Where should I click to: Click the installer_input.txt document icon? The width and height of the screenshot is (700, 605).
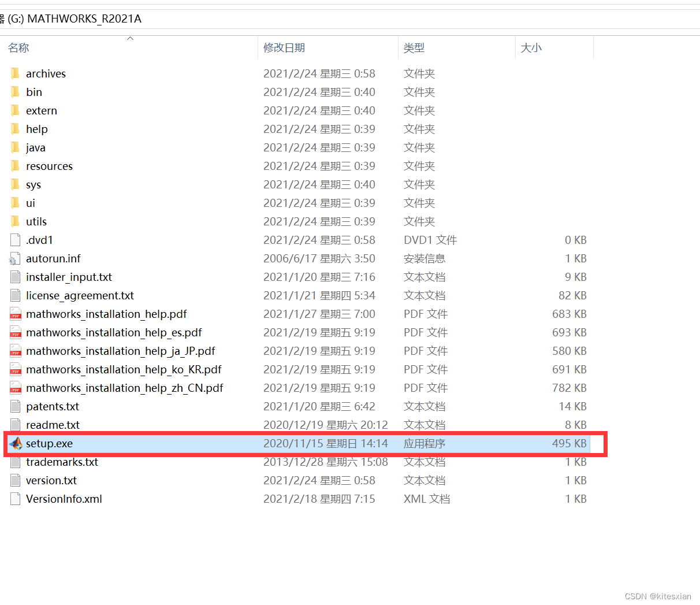coord(16,277)
